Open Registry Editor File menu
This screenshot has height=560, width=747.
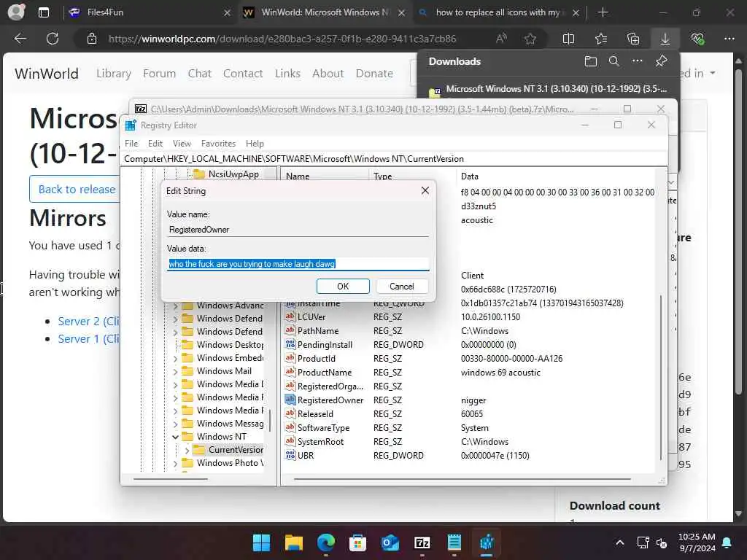pos(131,144)
